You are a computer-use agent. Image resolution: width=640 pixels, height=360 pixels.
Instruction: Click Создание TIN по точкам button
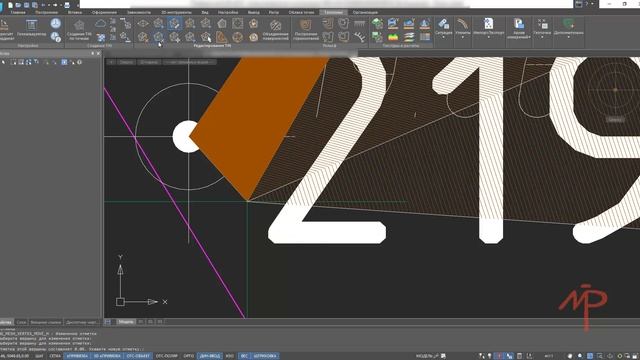click(x=79, y=29)
